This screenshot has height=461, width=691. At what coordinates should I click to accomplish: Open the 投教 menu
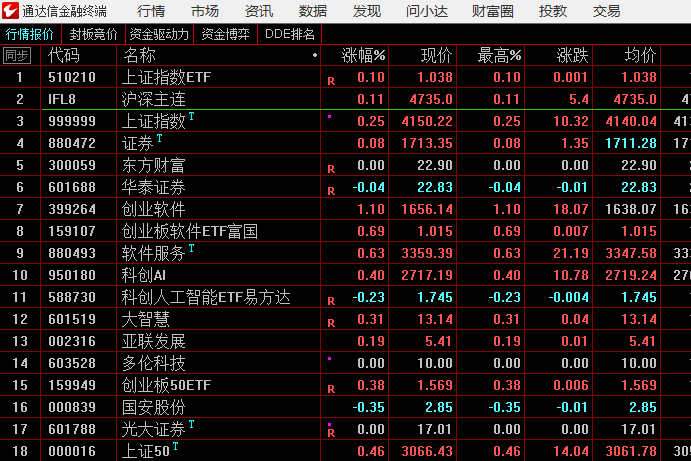[553, 11]
